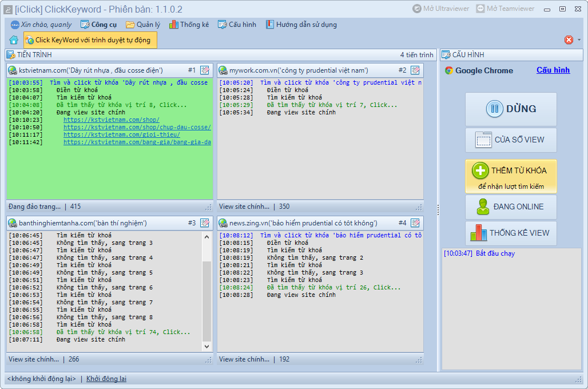
Task: Click the TIẾN TRÌNH panel header icon
Action: point(11,55)
